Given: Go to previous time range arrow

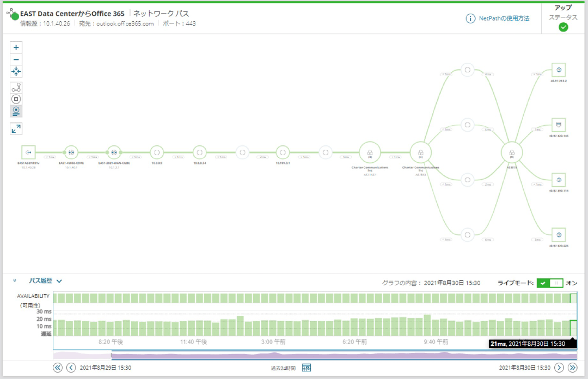Looking at the screenshot, I should pyautogui.click(x=71, y=368).
